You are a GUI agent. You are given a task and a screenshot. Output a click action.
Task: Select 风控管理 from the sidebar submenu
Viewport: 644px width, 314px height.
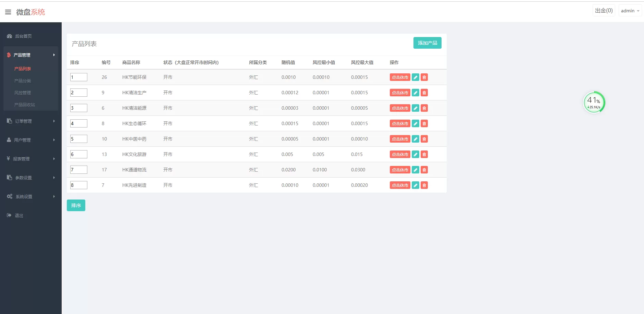click(23, 93)
